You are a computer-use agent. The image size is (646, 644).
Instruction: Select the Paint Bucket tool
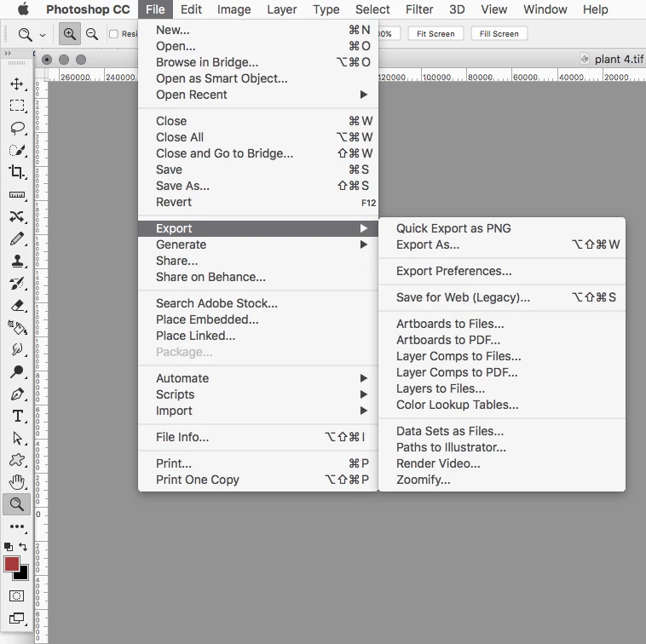point(17,327)
